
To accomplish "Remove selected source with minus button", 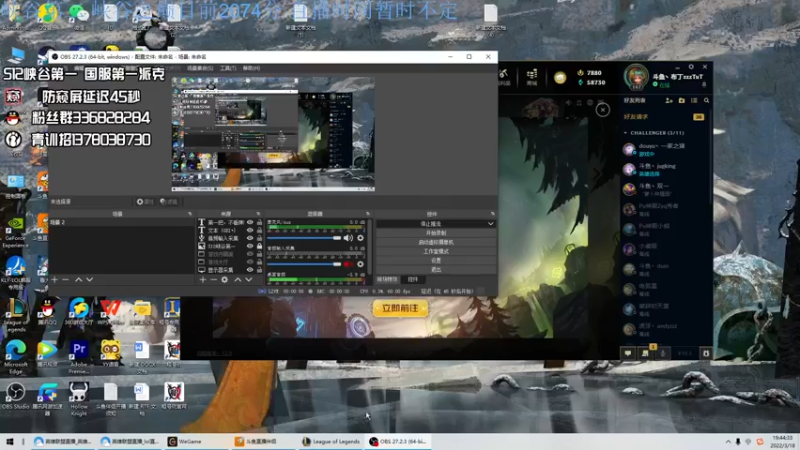I will [213, 280].
